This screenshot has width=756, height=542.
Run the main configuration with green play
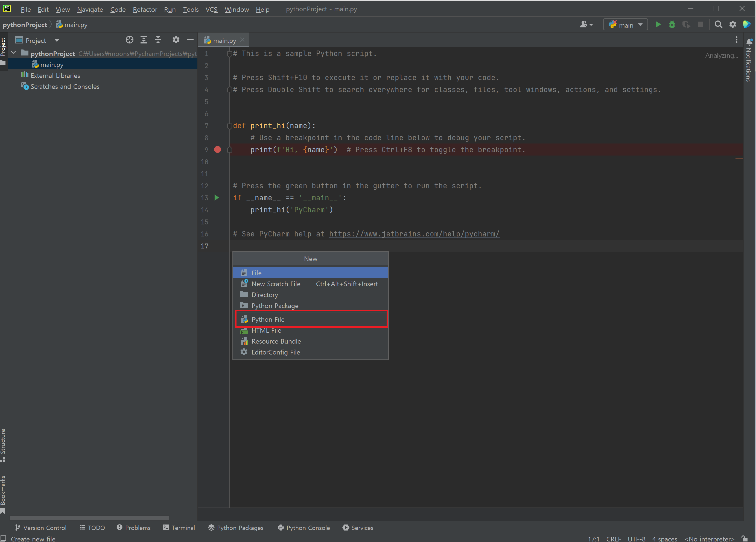point(658,25)
